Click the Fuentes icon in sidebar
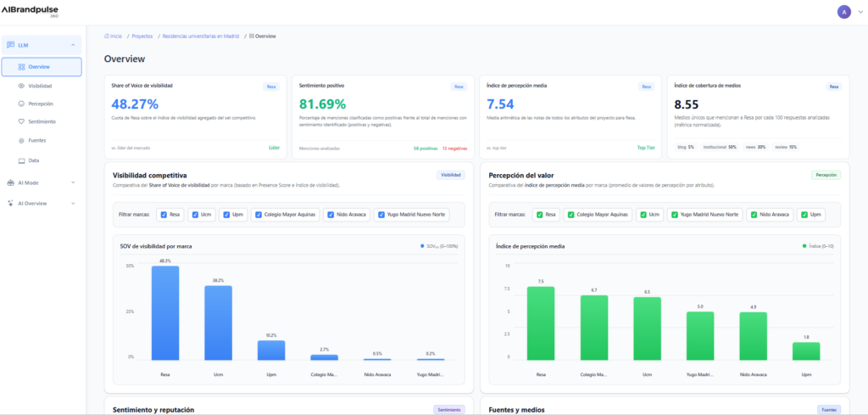This screenshot has width=868, height=415. 21,141
